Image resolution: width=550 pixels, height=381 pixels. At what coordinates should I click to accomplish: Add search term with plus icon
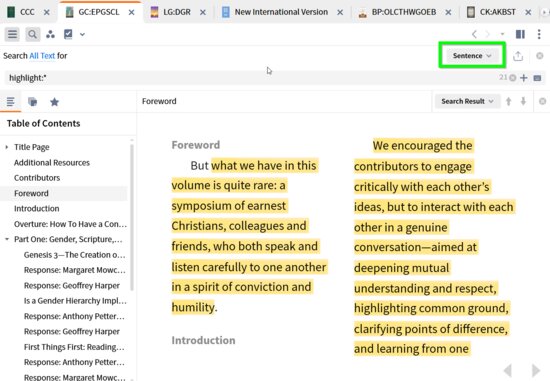coord(524,78)
